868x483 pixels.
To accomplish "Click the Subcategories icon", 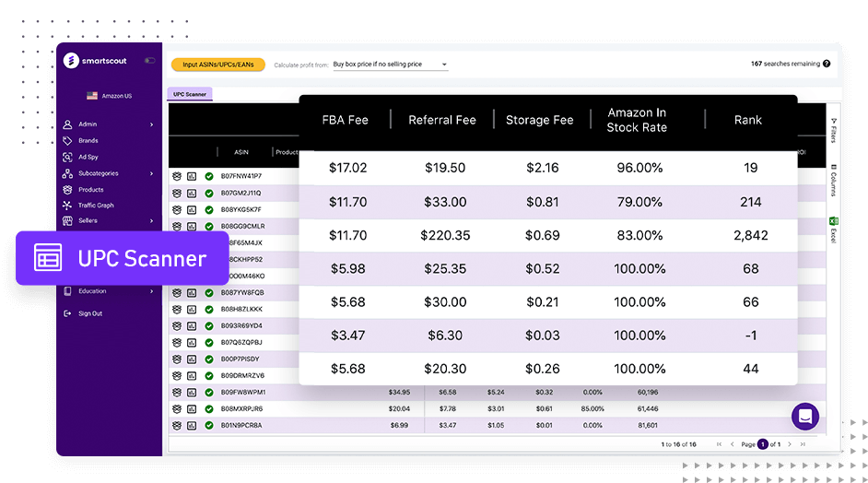I will (67, 173).
